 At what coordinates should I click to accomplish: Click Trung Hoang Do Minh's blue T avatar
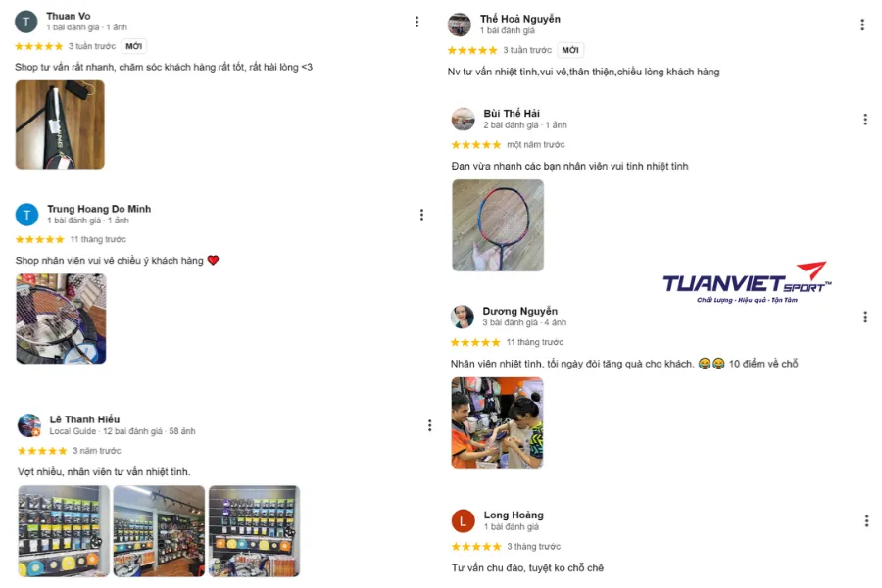pos(27,215)
